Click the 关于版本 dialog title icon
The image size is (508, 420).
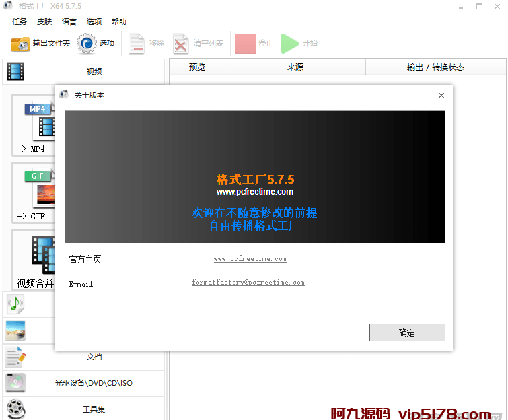pos(64,95)
